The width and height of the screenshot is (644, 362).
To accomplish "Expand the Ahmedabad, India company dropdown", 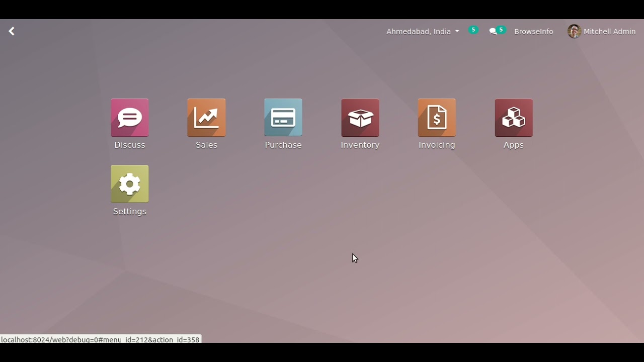I will [x=423, y=31].
